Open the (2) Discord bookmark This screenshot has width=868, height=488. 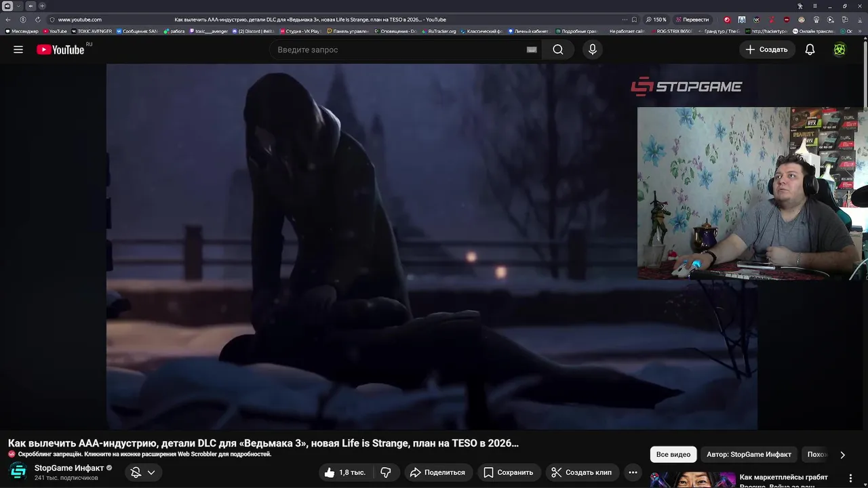coord(254,31)
